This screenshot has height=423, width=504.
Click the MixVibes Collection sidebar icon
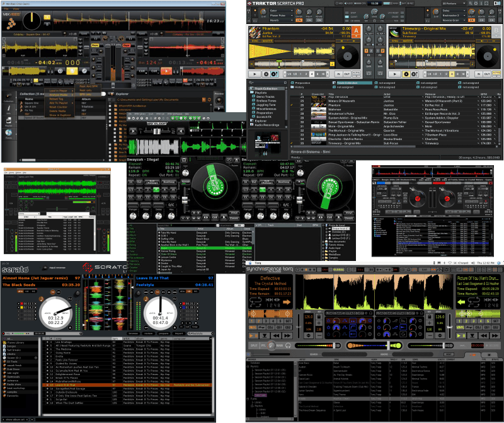(9, 96)
